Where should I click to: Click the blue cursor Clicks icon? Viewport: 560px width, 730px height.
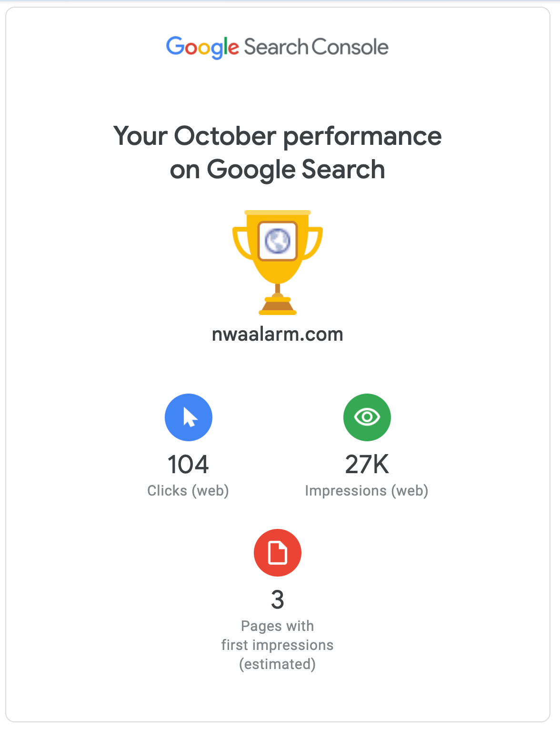[x=189, y=417]
